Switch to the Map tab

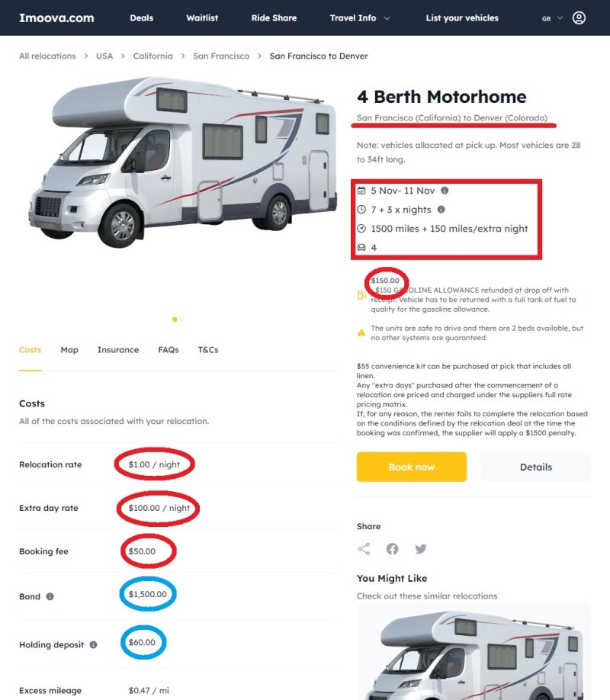tap(69, 350)
